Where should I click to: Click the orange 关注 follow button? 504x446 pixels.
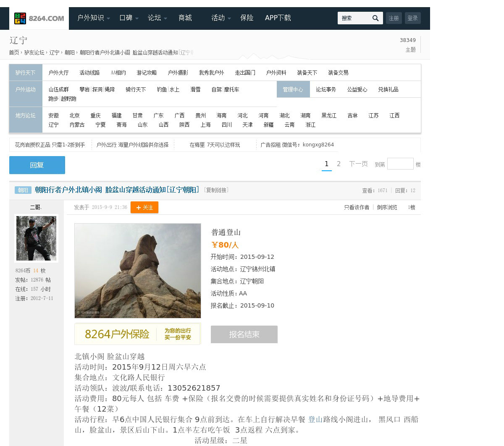tap(144, 207)
